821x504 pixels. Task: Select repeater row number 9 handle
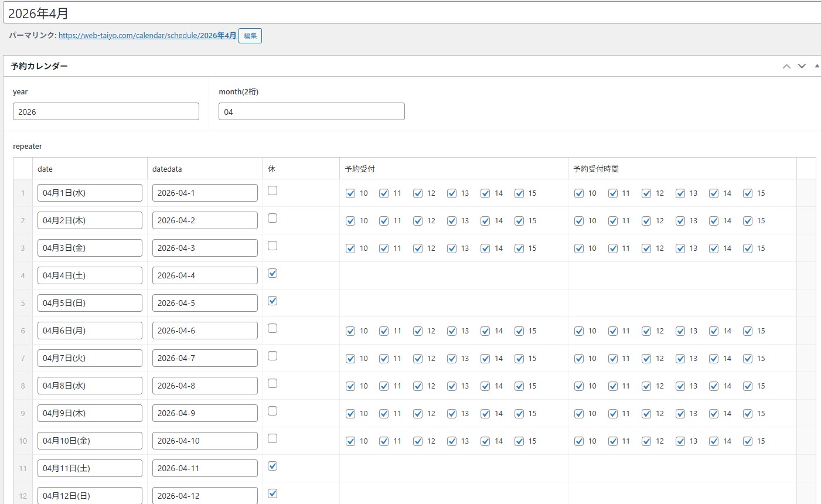(x=23, y=413)
